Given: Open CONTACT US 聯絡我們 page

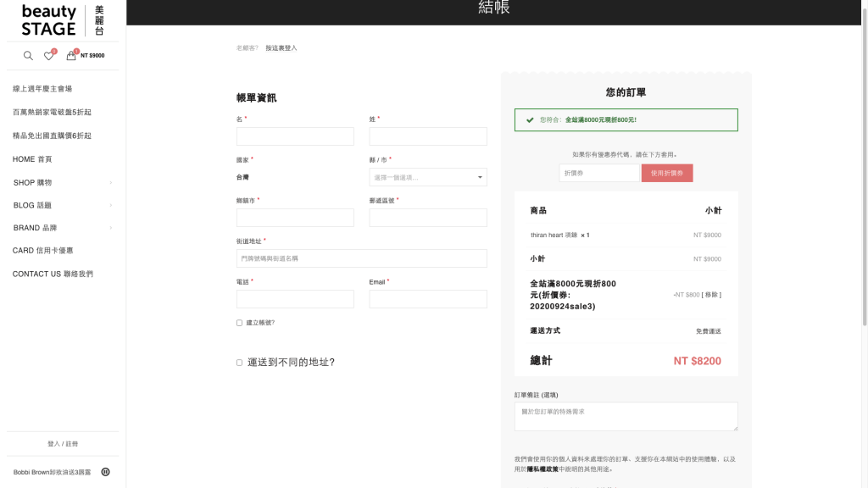Looking at the screenshot, I should (x=53, y=274).
